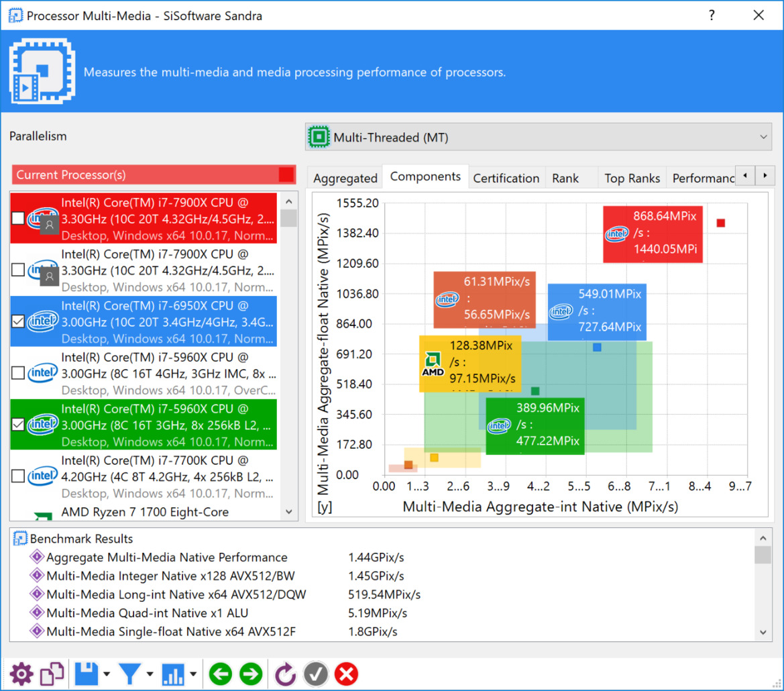Viewport: 784px width, 691px height.
Task: Switch to the Aggregated tab
Action: pos(345,178)
